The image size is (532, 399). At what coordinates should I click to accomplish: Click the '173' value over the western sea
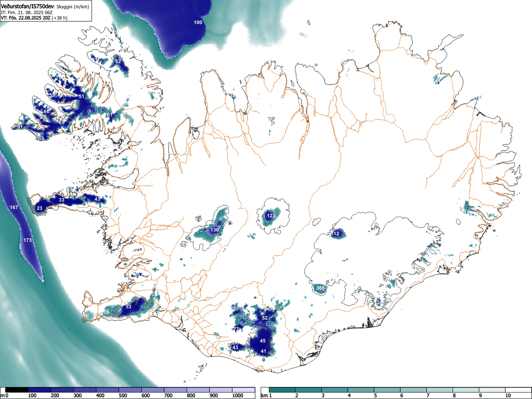27,240
